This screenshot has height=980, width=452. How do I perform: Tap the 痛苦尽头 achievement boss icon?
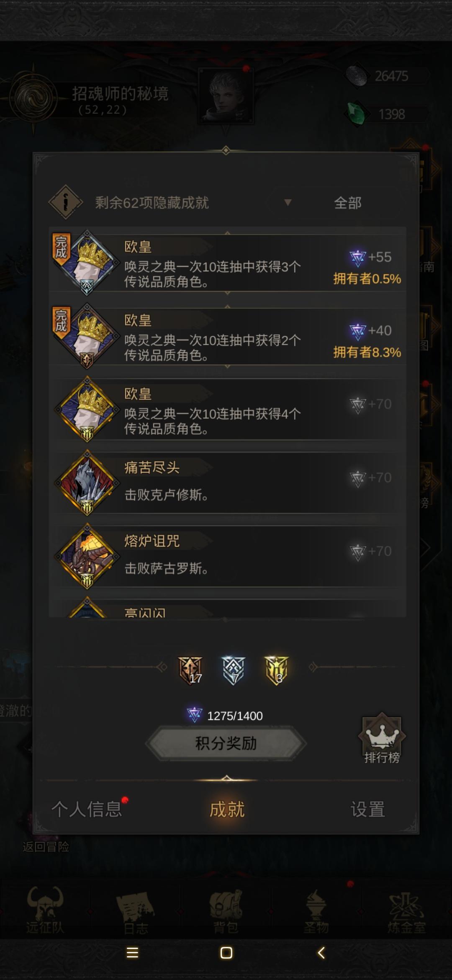tap(87, 483)
